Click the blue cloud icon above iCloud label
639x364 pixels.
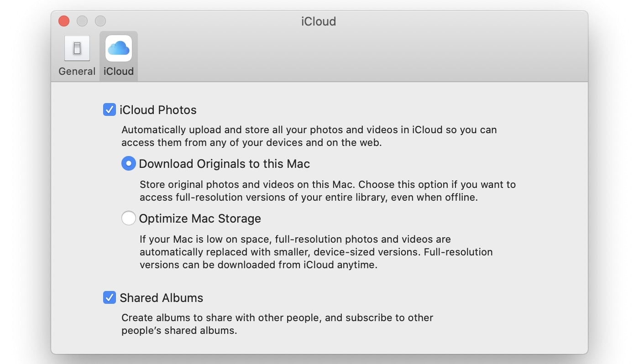point(118,47)
